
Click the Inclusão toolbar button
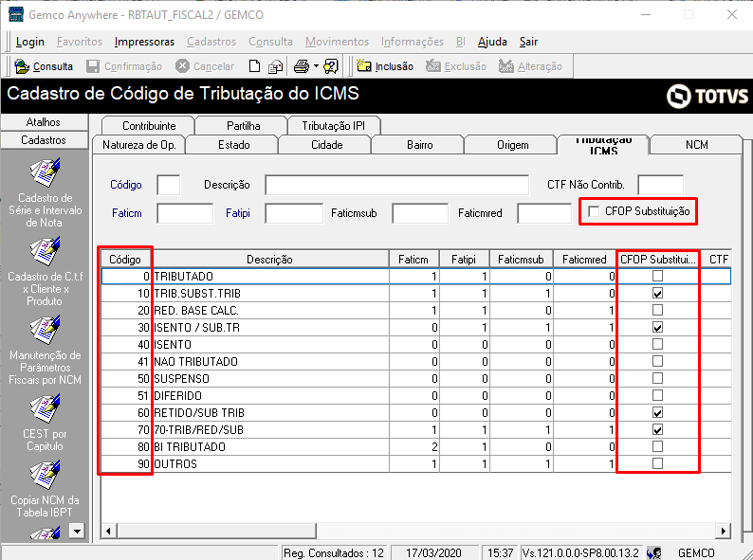pyautogui.click(x=385, y=66)
